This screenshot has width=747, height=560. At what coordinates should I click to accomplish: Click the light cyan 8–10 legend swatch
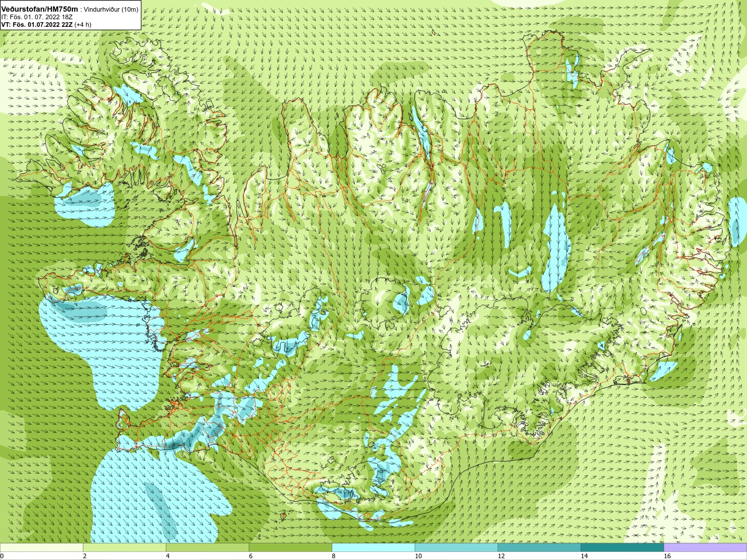[373, 547]
